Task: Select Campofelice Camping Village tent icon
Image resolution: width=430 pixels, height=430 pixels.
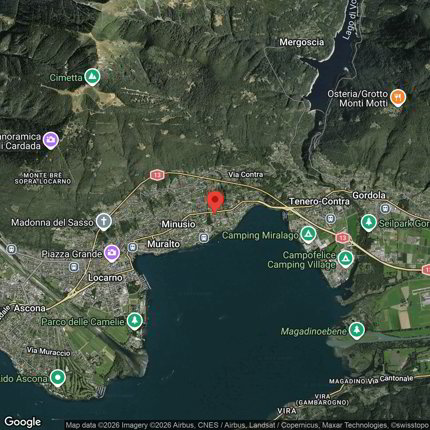Action: pos(345,259)
